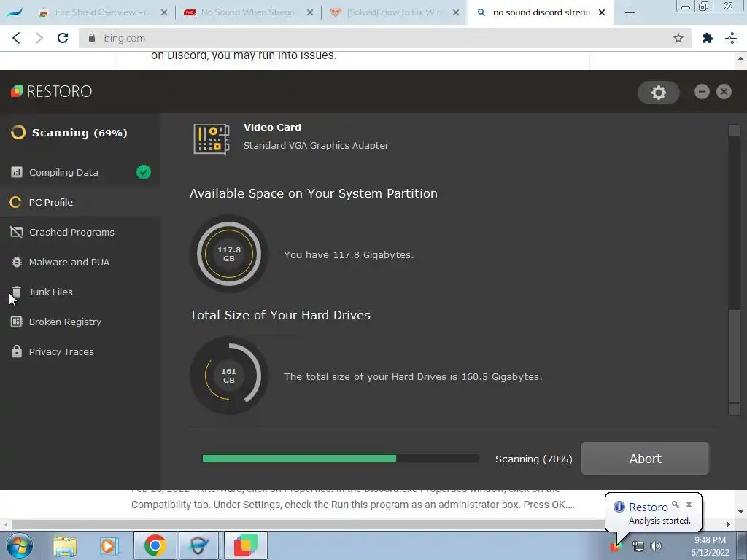Reload the bing.com page
This screenshot has height=560, width=747.
pos(63,38)
